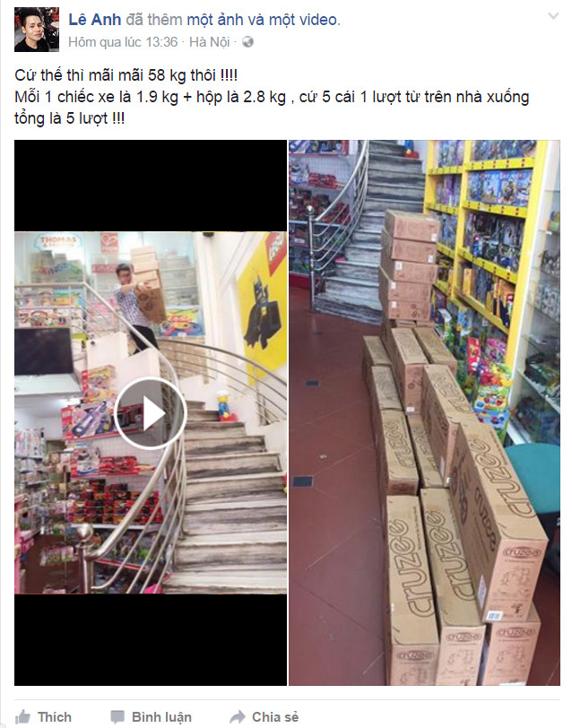The image size is (572, 728).
Task: Open the Hà Nội location link
Action: [210, 42]
